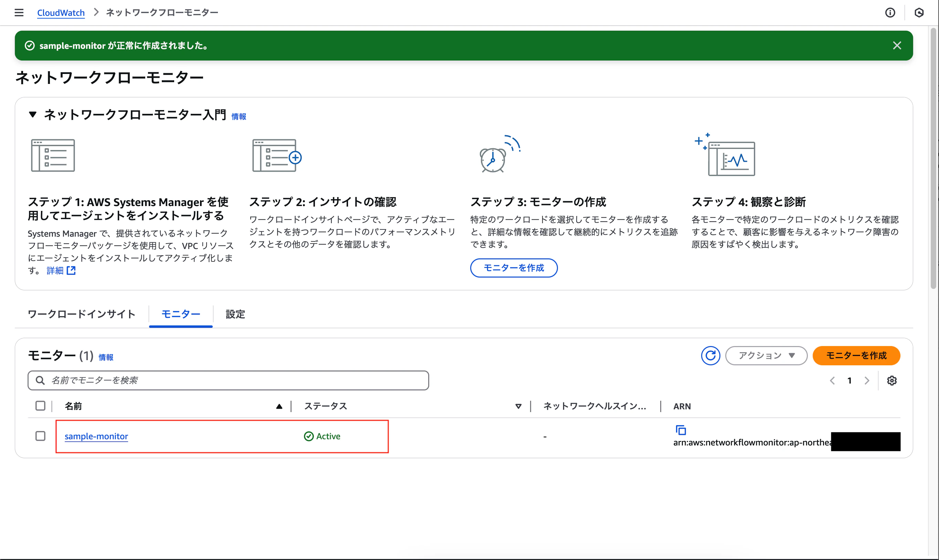Click the ARN value starting arn:aws:networkflowmonitor

(752, 442)
